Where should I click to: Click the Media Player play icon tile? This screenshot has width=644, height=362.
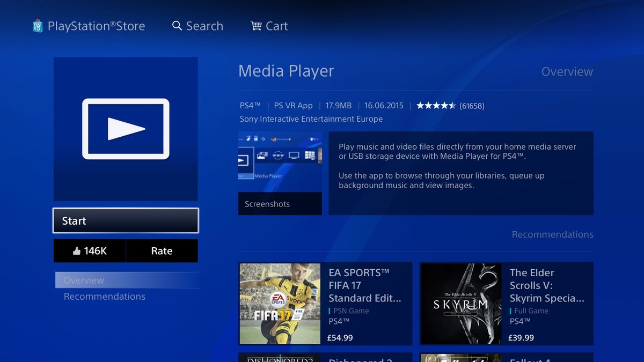tap(125, 129)
